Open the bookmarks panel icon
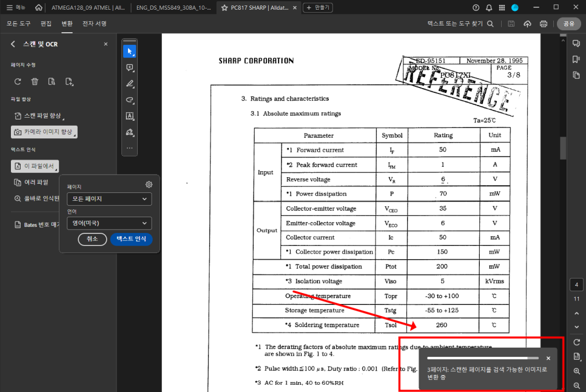586x392 pixels. [576, 59]
